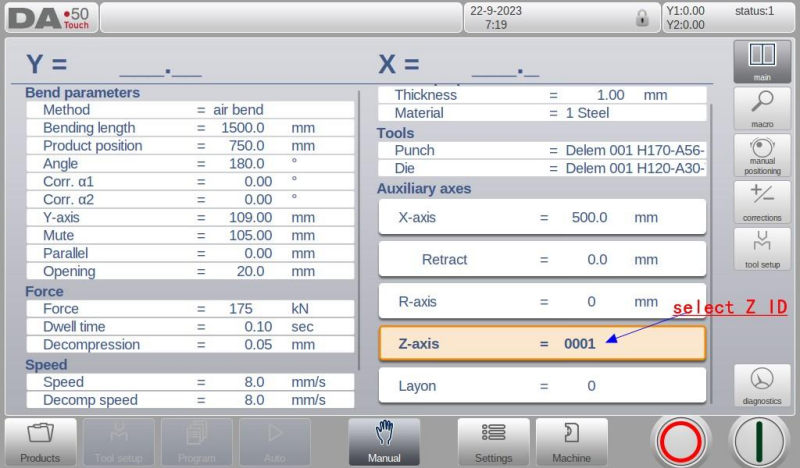Select the Manual mode button

click(384, 441)
